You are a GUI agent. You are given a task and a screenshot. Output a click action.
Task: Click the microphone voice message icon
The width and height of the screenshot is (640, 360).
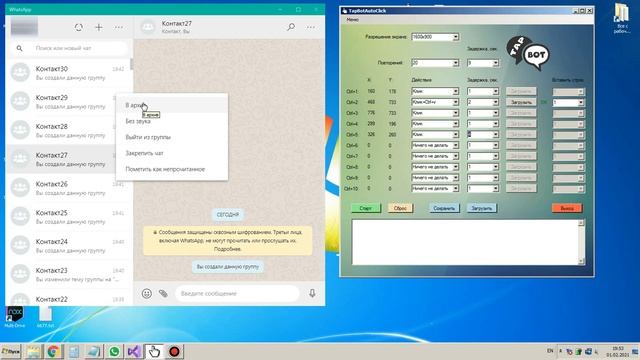[312, 293]
